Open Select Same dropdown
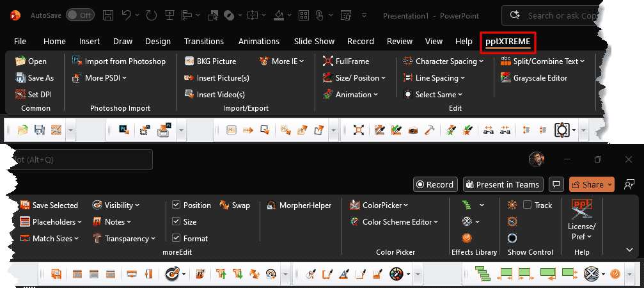644x288 pixels. 432,95
